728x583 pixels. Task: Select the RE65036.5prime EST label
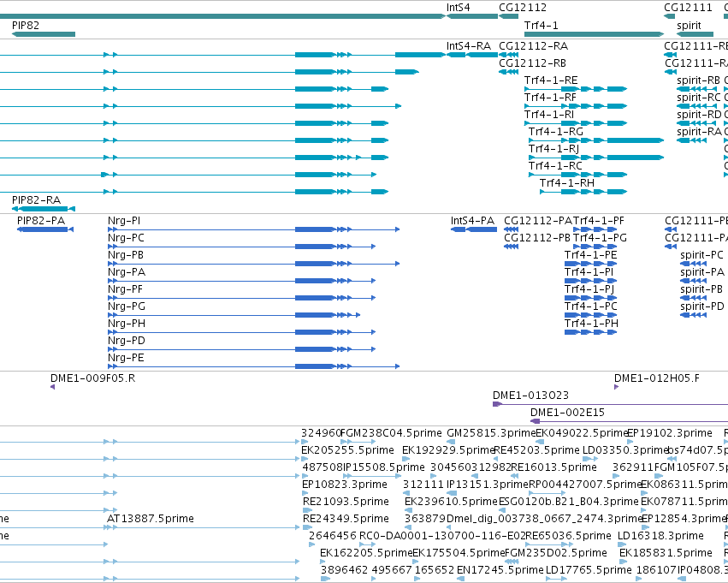coord(568,536)
